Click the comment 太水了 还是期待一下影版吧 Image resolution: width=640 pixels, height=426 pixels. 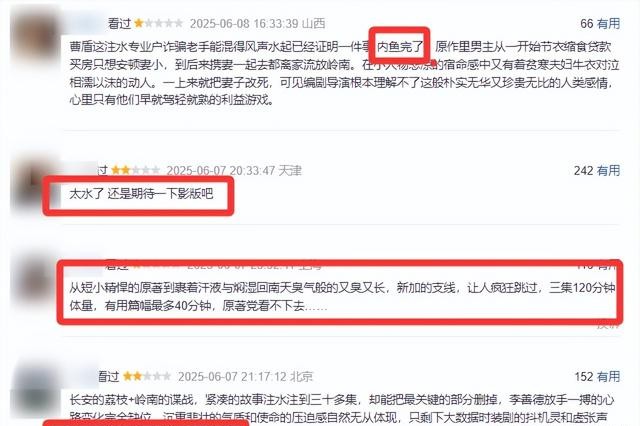tap(141, 194)
